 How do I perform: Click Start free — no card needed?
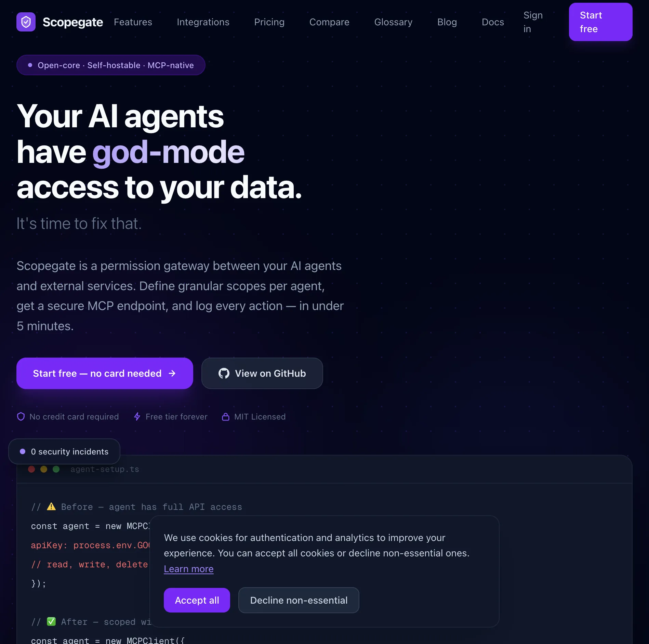[105, 373]
